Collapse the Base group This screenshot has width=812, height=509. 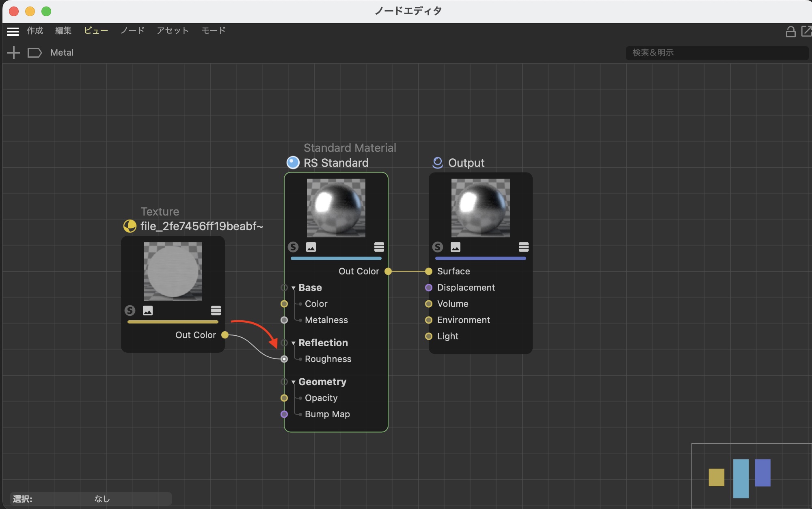pyautogui.click(x=293, y=288)
